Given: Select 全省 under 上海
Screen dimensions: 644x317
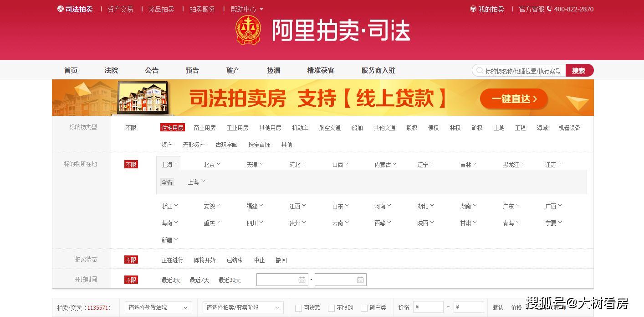Looking at the screenshot, I should pyautogui.click(x=167, y=182).
